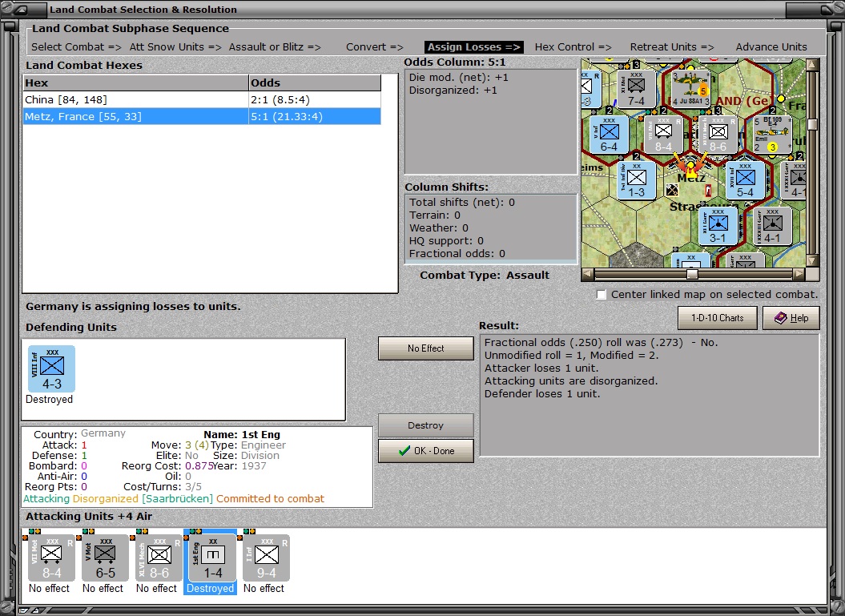This screenshot has width=845, height=616.
Task: Confirm with the OK - Done button
Action: pos(426,451)
